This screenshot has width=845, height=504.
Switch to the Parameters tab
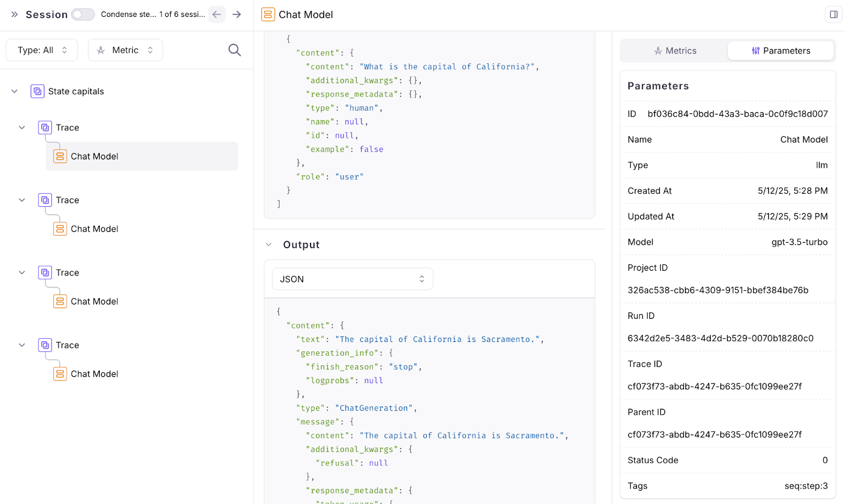coord(781,51)
